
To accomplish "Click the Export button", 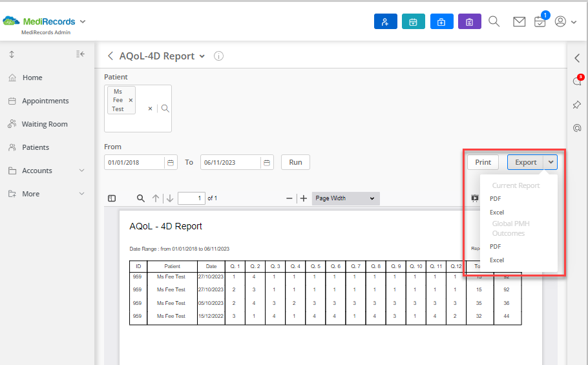I will tap(525, 162).
